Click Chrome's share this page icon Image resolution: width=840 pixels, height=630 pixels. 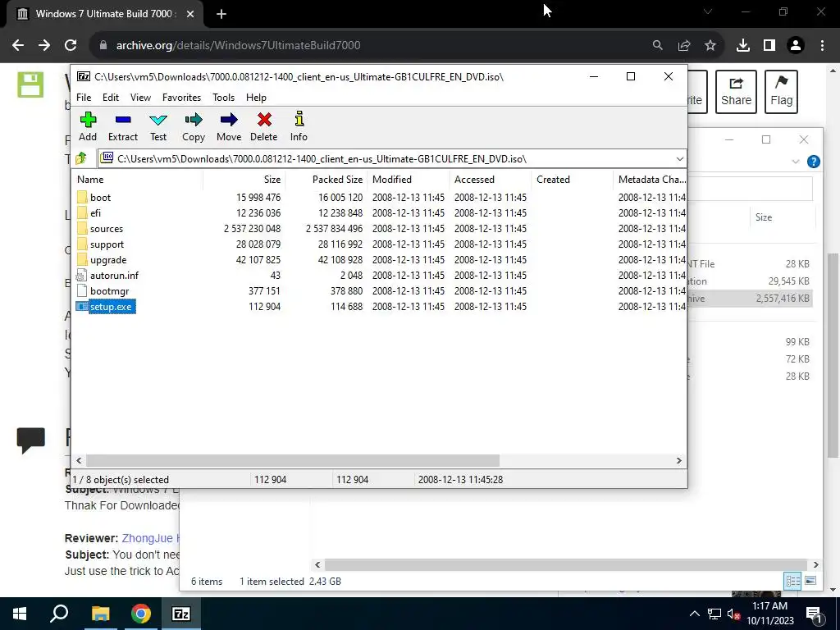(684, 46)
